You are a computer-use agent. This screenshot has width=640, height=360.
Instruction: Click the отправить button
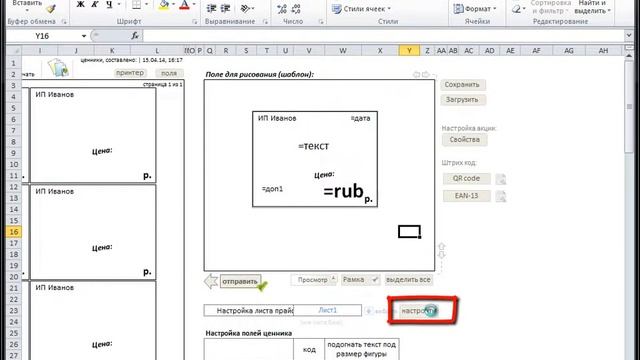[240, 281]
